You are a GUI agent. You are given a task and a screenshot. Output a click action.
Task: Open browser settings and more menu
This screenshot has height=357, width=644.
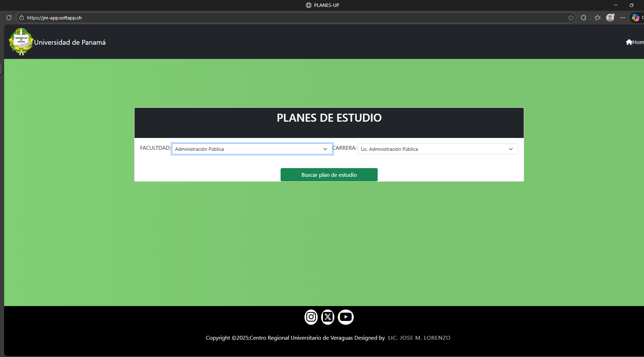tap(622, 18)
